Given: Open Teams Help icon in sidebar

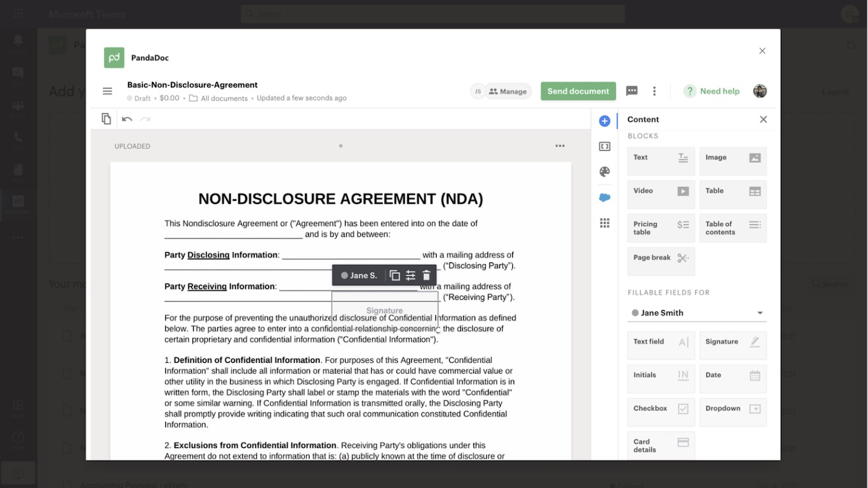Looking at the screenshot, I should point(18,438).
